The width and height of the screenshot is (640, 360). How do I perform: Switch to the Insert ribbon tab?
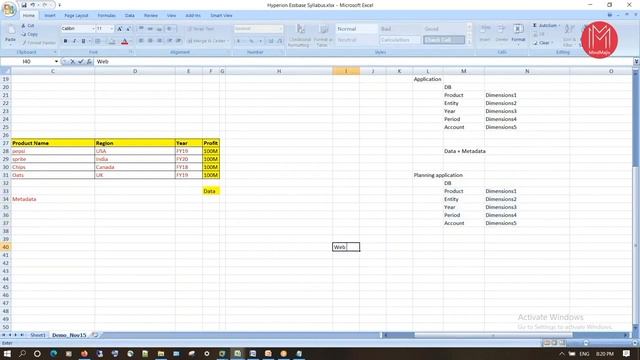point(50,16)
